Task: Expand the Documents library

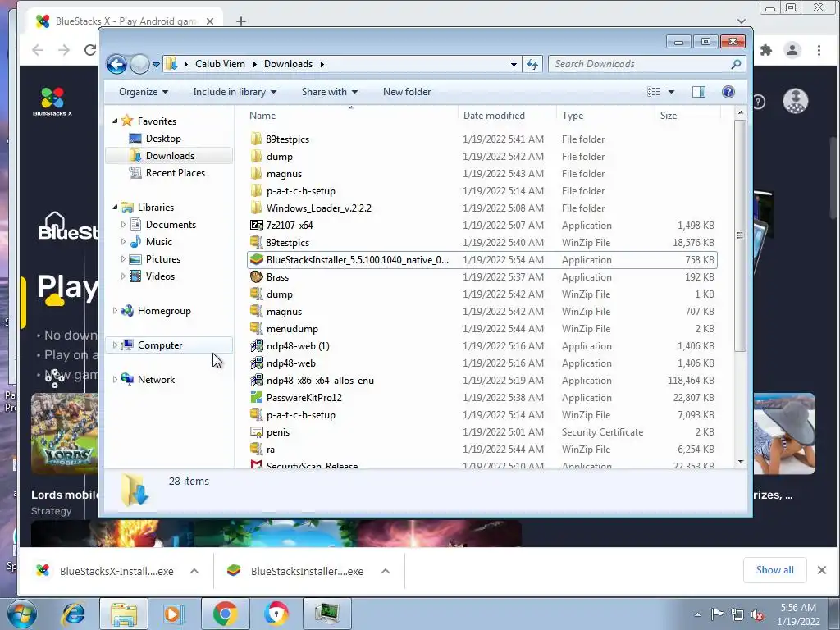Action: (x=123, y=225)
